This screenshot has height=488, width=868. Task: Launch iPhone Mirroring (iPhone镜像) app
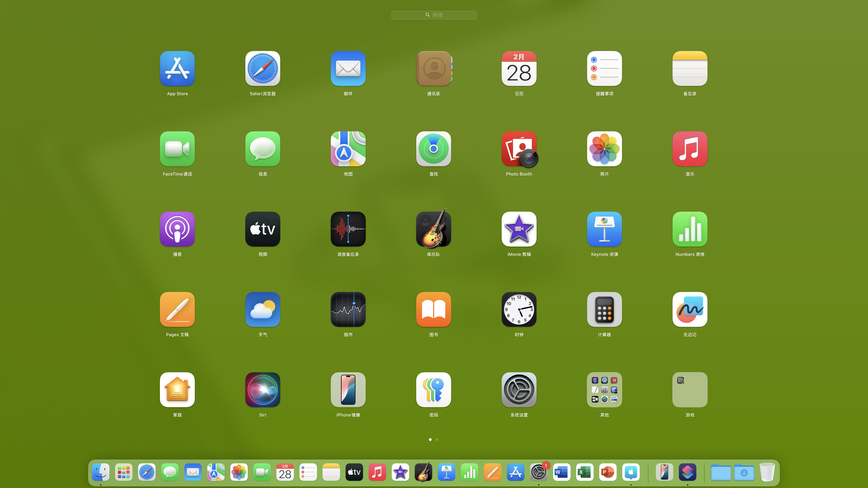348,390
